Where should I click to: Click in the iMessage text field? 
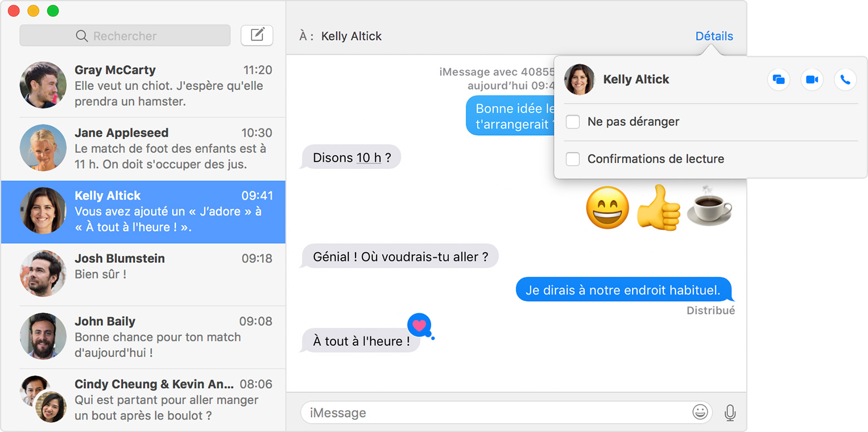pos(495,413)
